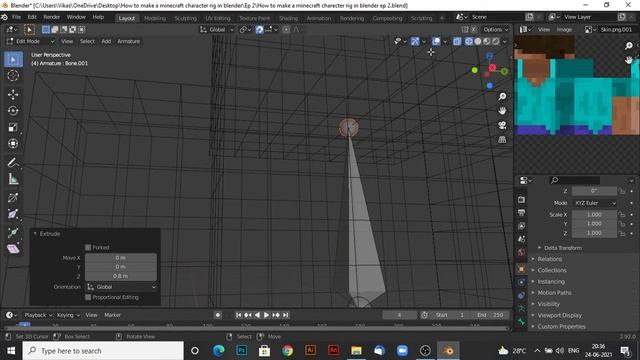The height and width of the screenshot is (360, 640).
Task: Click the Scale Y value field
Action: (594, 224)
